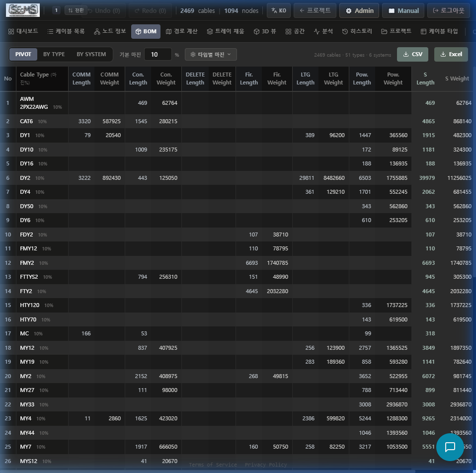Open the 대시보드 dashboard tab
476x473 pixels.
coord(23,31)
